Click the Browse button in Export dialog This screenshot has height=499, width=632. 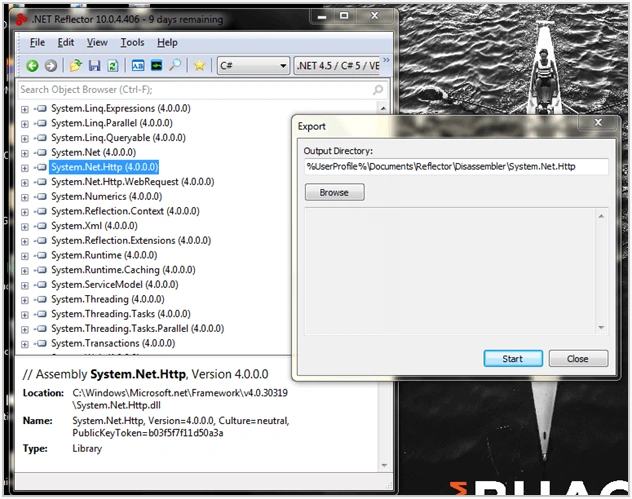[x=335, y=192]
